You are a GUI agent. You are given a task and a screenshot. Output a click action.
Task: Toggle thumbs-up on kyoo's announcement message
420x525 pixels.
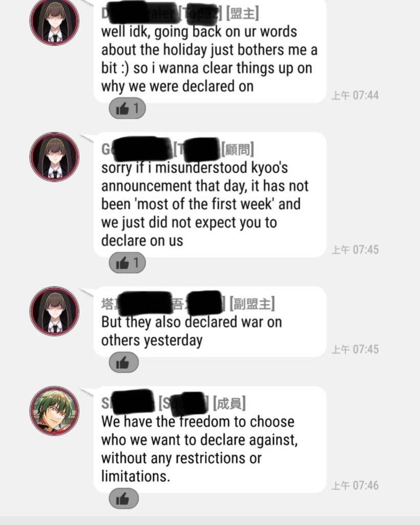pos(127,262)
